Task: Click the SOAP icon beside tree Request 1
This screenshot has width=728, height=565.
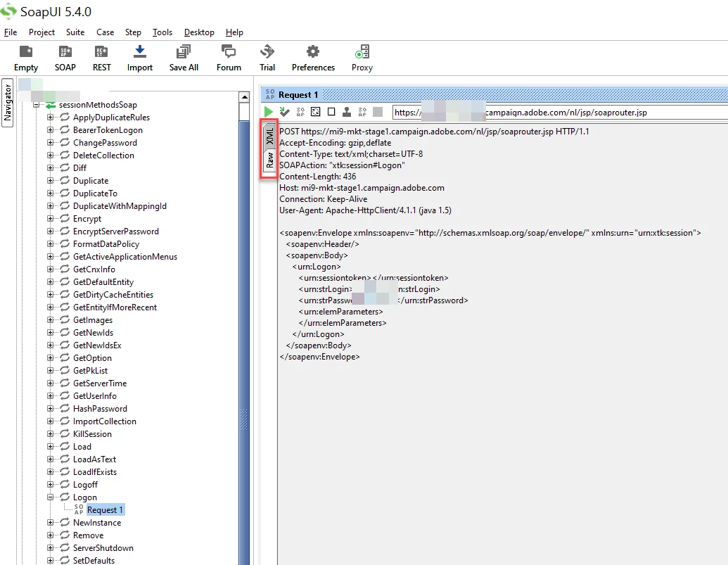Action: (x=79, y=509)
